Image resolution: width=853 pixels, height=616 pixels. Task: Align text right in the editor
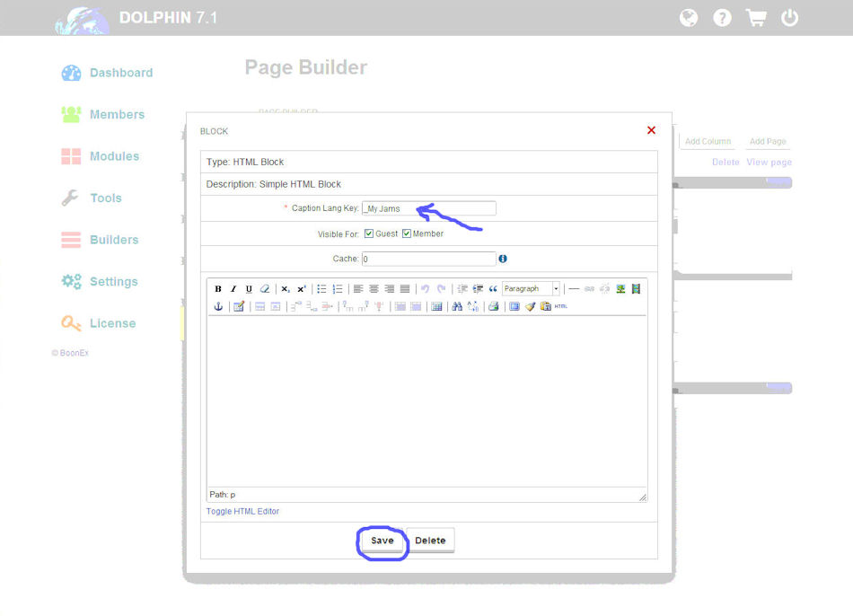(390, 289)
